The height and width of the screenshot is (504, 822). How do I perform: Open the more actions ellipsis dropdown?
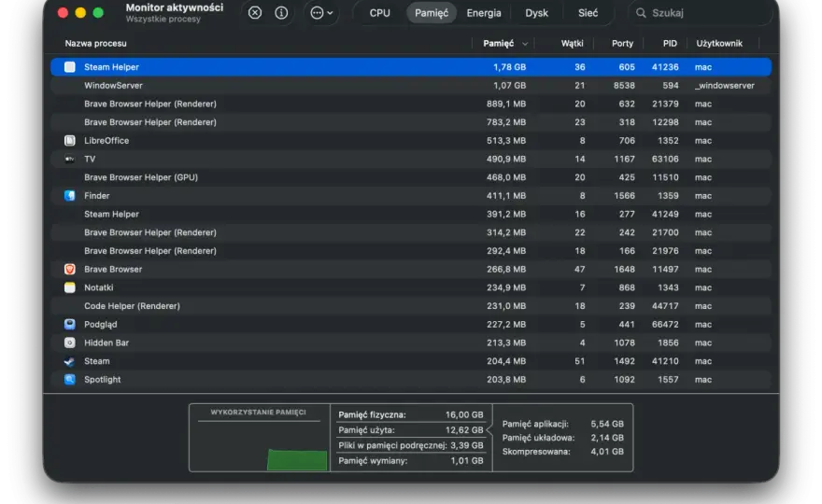coord(321,12)
